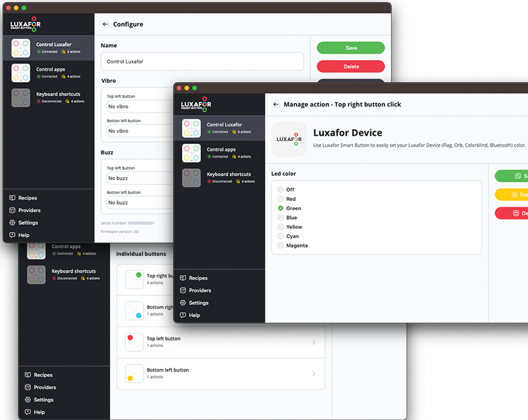This screenshot has height=420, width=528.
Task: Open Providers from the sidebar
Action: pyautogui.click(x=197, y=290)
